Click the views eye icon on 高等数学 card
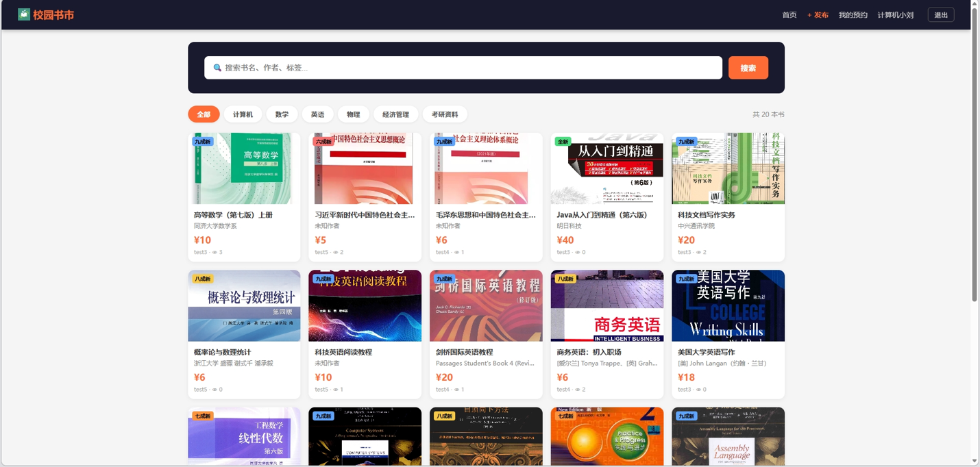 click(x=215, y=253)
